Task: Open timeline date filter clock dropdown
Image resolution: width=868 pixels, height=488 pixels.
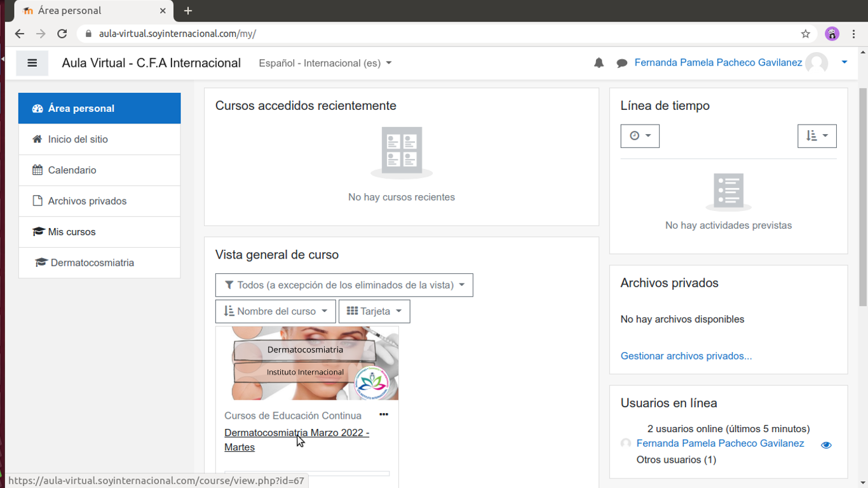Action: tap(639, 136)
